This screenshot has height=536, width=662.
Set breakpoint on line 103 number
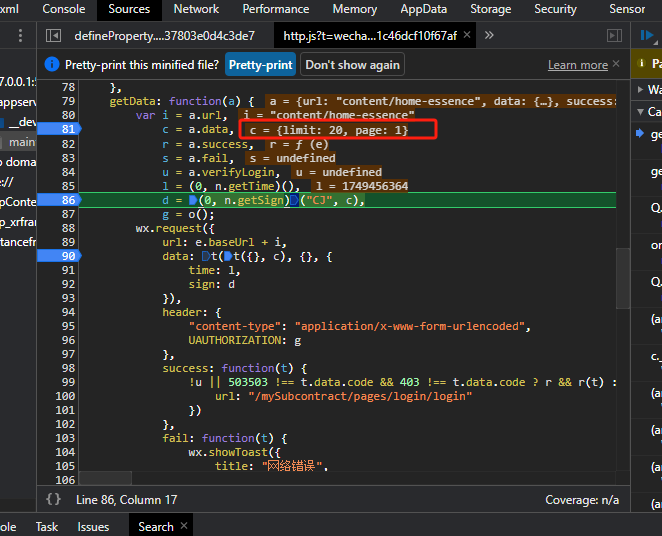tap(65, 438)
